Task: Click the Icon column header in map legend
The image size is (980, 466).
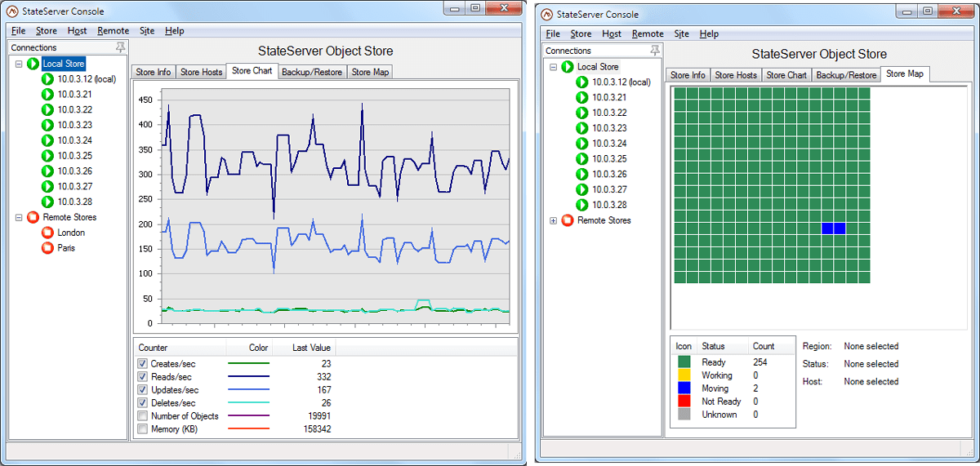Action: pyautogui.click(x=684, y=346)
